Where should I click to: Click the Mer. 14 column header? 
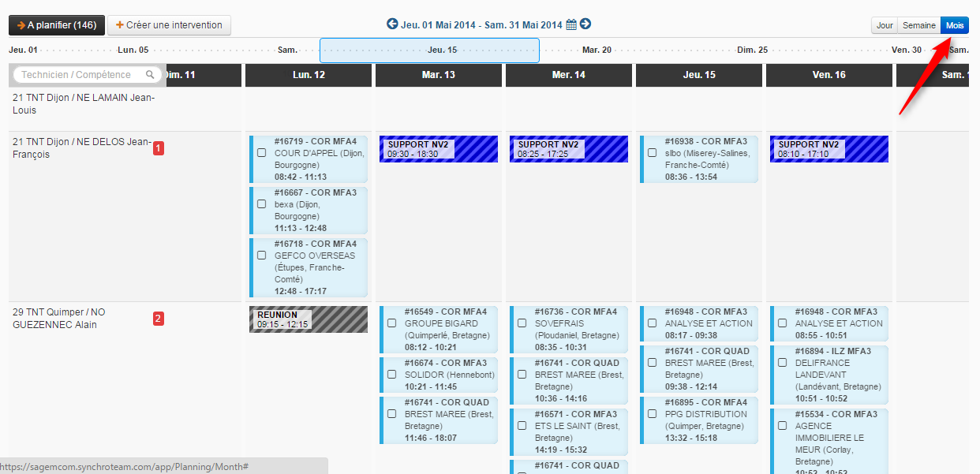[569, 75]
